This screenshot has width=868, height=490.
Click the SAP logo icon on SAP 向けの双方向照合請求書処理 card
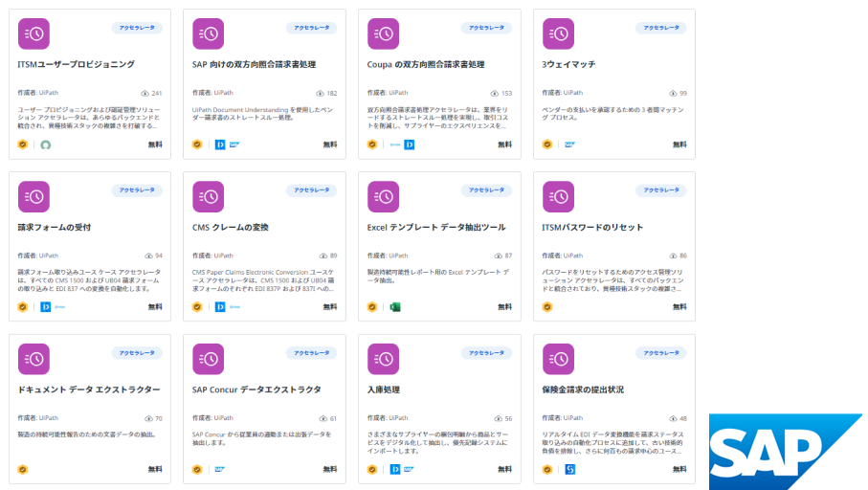tap(234, 145)
